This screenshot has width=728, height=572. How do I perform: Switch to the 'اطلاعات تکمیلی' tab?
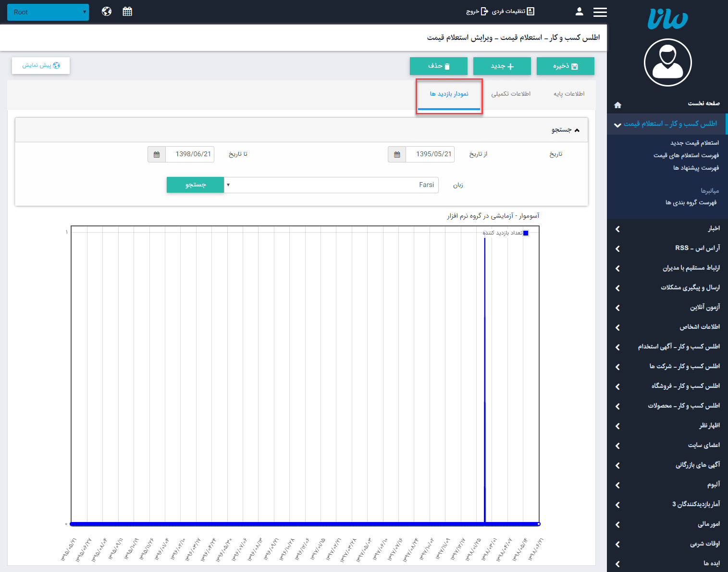pos(510,94)
